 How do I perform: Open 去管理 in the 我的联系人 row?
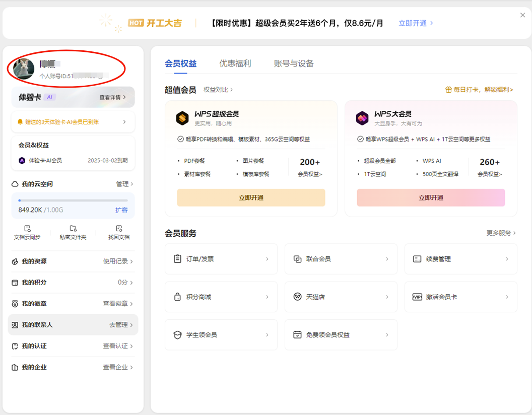coord(121,325)
